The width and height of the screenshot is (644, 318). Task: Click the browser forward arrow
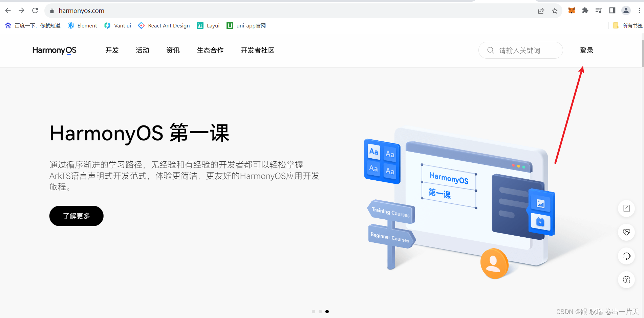coord(22,11)
